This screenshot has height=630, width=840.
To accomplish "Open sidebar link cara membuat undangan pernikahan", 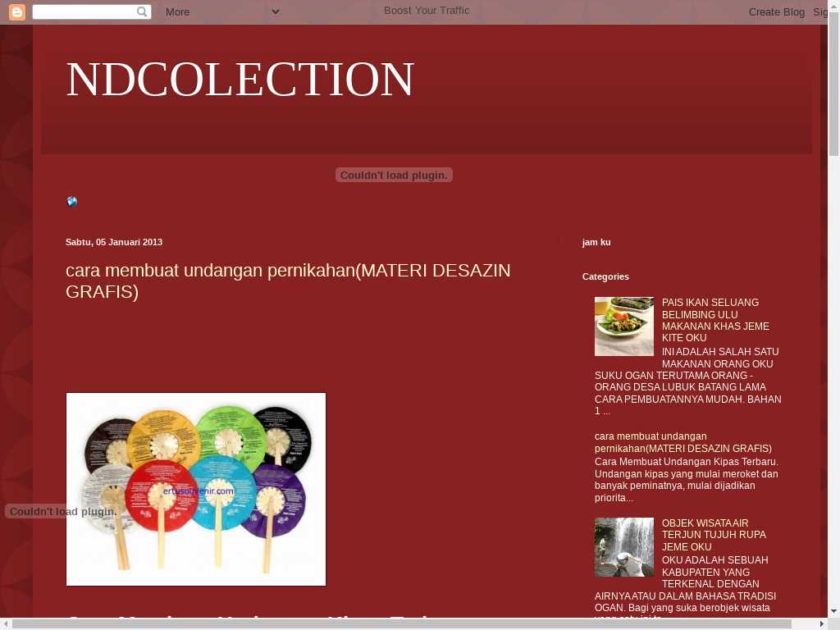I will [682, 442].
